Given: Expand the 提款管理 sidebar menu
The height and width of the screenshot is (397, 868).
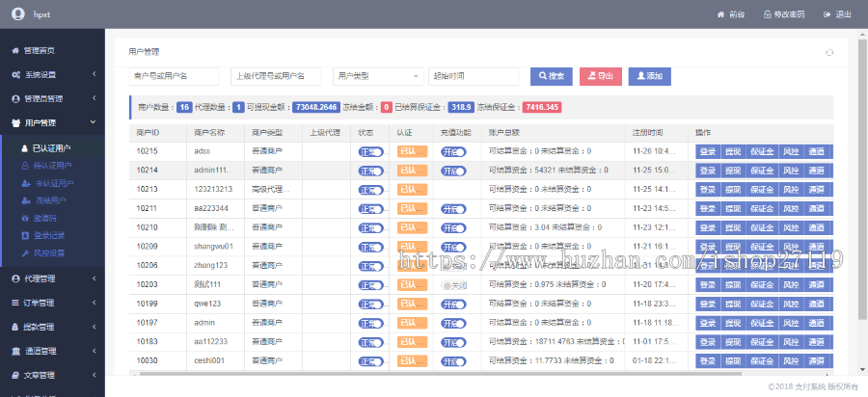Looking at the screenshot, I should point(53,327).
